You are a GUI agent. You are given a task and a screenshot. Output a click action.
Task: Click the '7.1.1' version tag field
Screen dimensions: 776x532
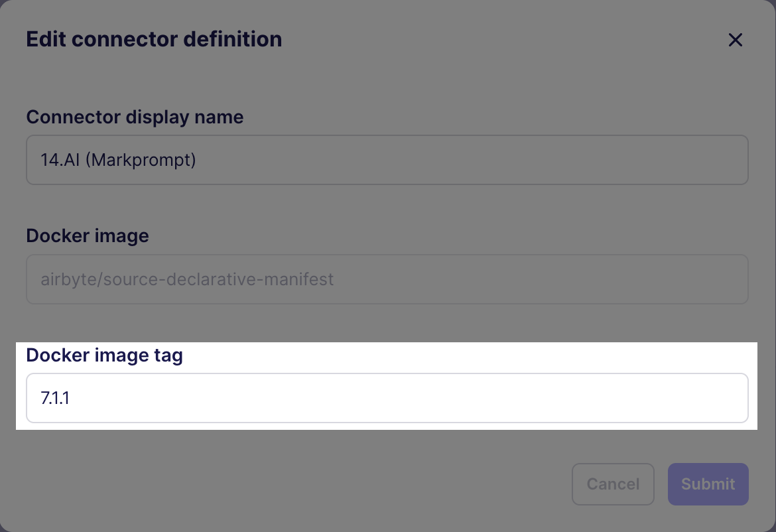coord(387,398)
